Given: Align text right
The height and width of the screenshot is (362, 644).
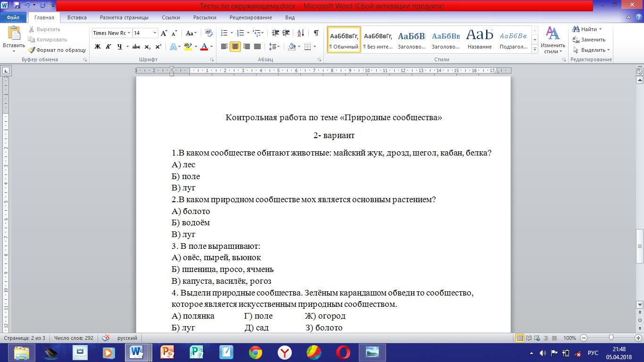Looking at the screenshot, I should click(246, 47).
